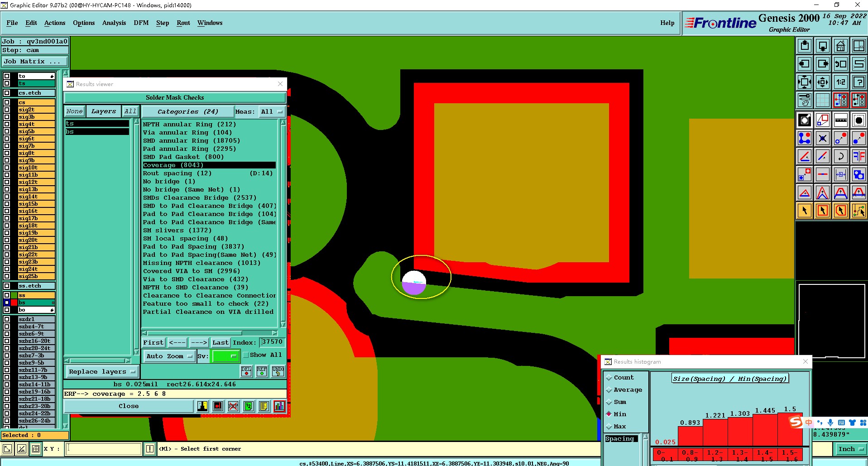The image size is (868, 466).
Task: Click the delete feature X icon
Action: 823,138
